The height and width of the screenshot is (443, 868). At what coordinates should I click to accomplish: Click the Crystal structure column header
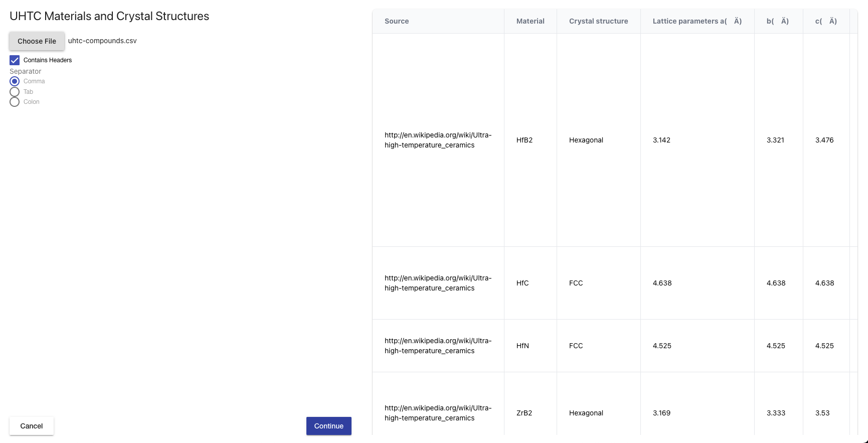click(598, 21)
